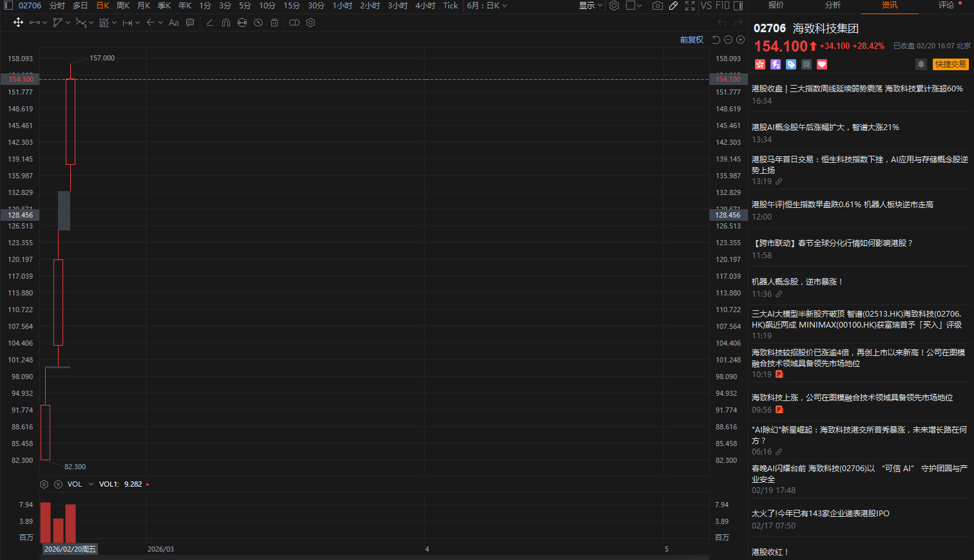Open the 6月:日K period dropdown
The image size is (974, 560).
click(487, 5)
